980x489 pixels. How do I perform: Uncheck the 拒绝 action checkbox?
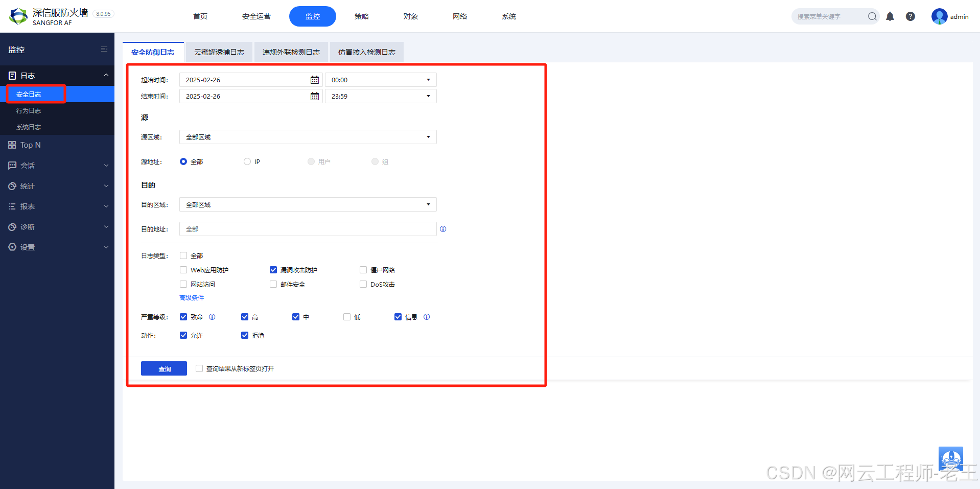245,335
